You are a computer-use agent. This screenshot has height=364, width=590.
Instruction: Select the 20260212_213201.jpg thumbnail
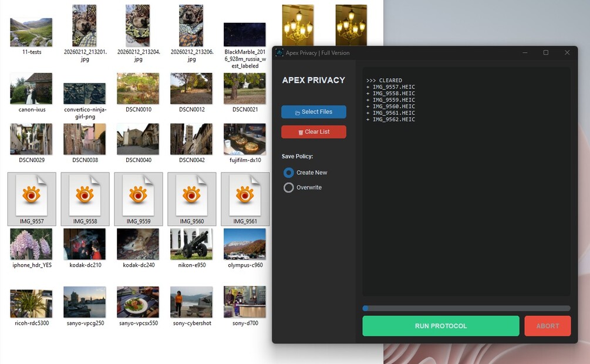pyautogui.click(x=85, y=26)
